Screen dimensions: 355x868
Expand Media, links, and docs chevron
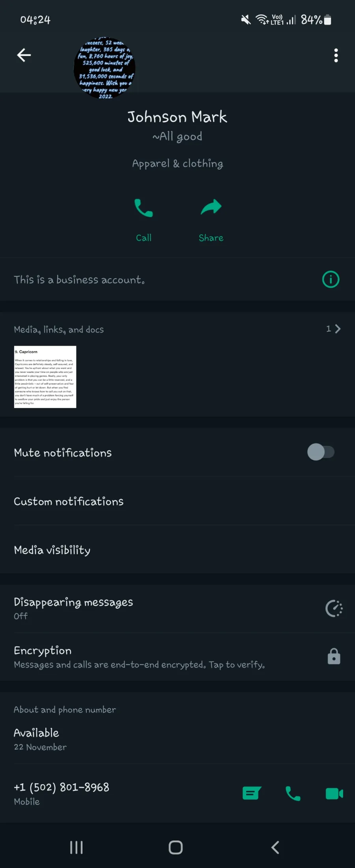(x=338, y=329)
